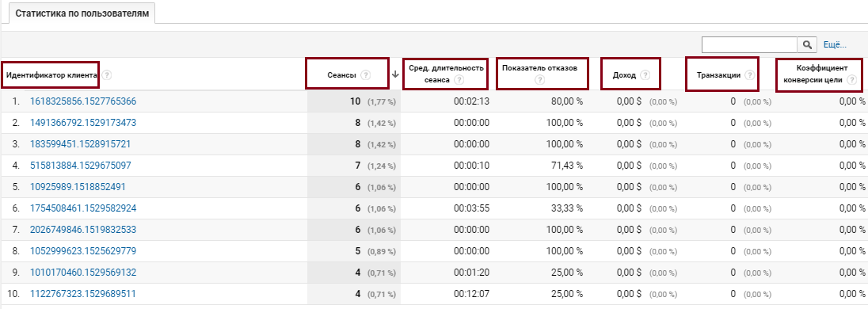Click sessions value 5 (0,89 %)

[375, 251]
